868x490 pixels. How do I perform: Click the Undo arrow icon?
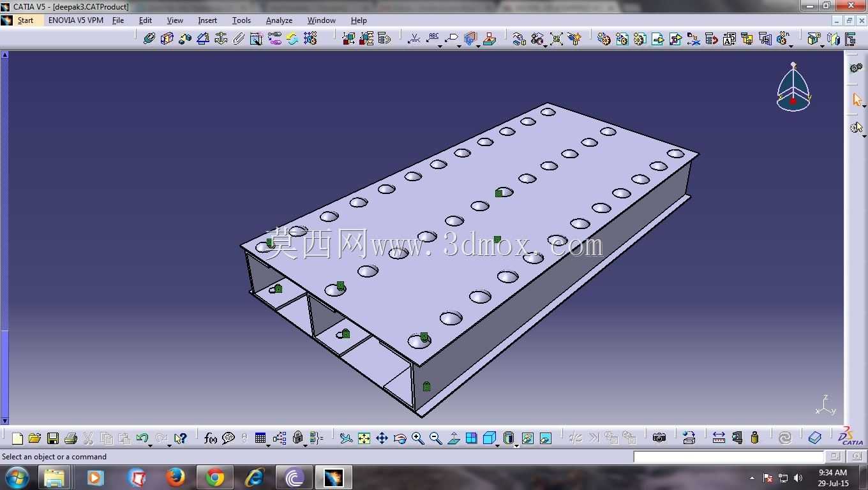pos(142,438)
